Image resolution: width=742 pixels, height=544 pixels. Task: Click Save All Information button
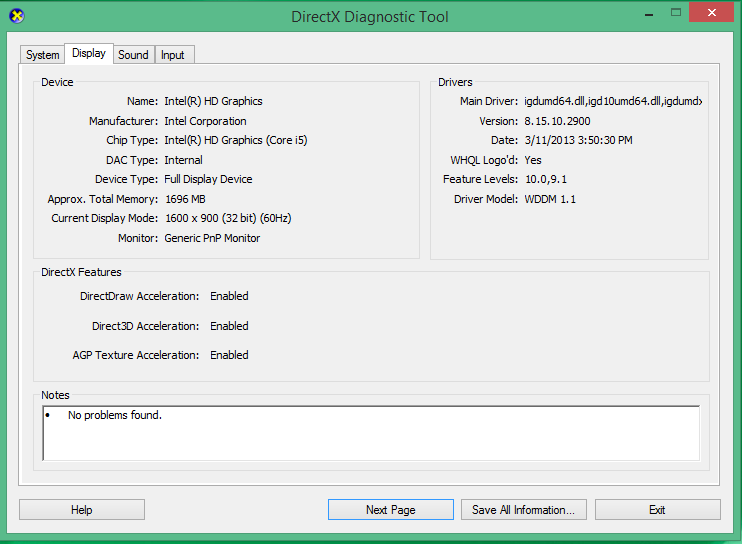coord(523,510)
